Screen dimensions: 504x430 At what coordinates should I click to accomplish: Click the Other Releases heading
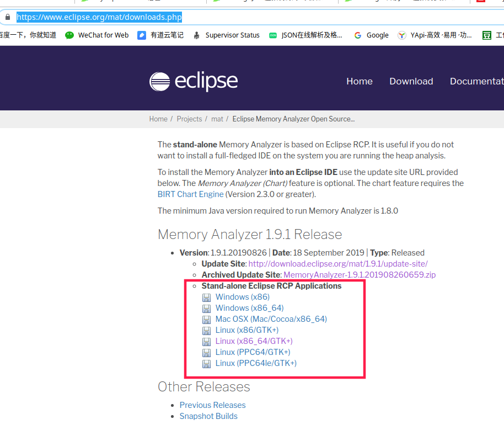click(204, 386)
